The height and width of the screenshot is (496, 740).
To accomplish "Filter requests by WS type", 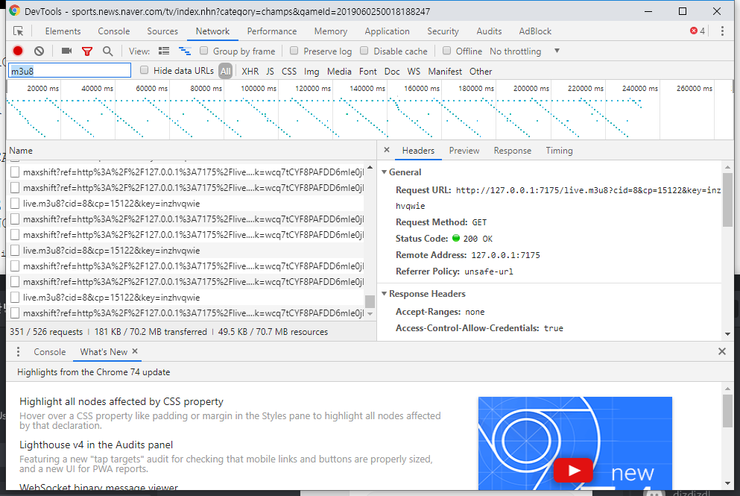I will [x=413, y=71].
